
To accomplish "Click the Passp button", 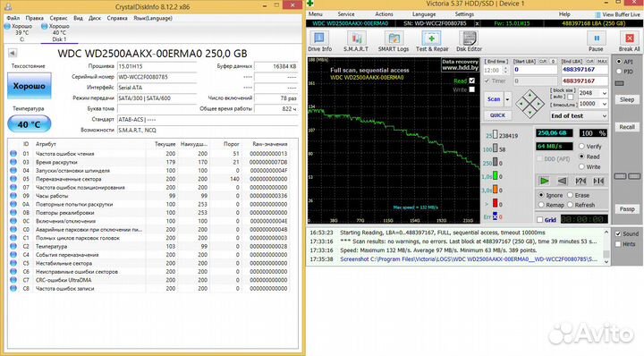I will click(627, 209).
